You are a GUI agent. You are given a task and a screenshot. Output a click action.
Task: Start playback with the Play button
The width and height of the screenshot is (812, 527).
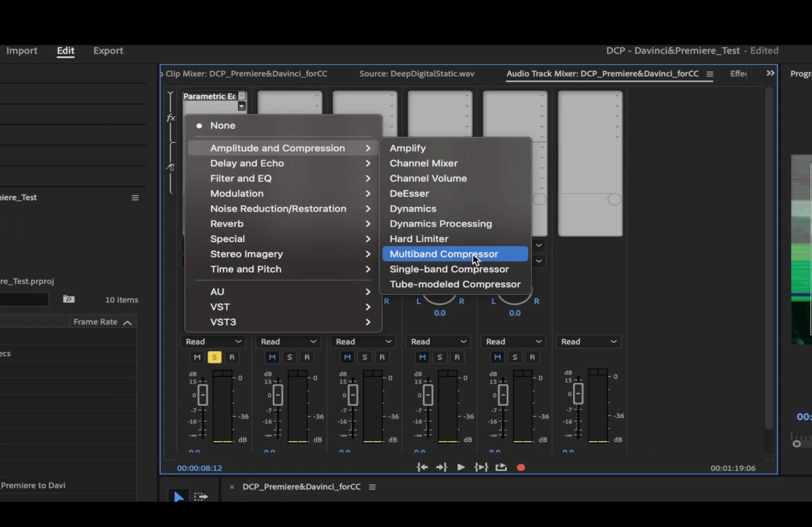pos(461,467)
